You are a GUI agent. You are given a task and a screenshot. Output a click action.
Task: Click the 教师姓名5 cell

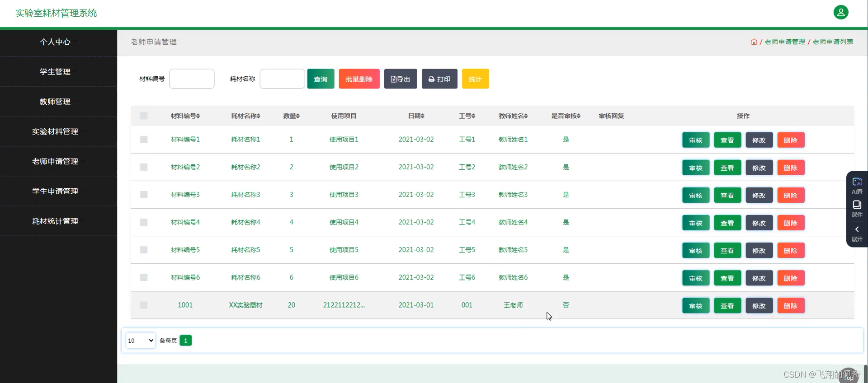(x=513, y=250)
